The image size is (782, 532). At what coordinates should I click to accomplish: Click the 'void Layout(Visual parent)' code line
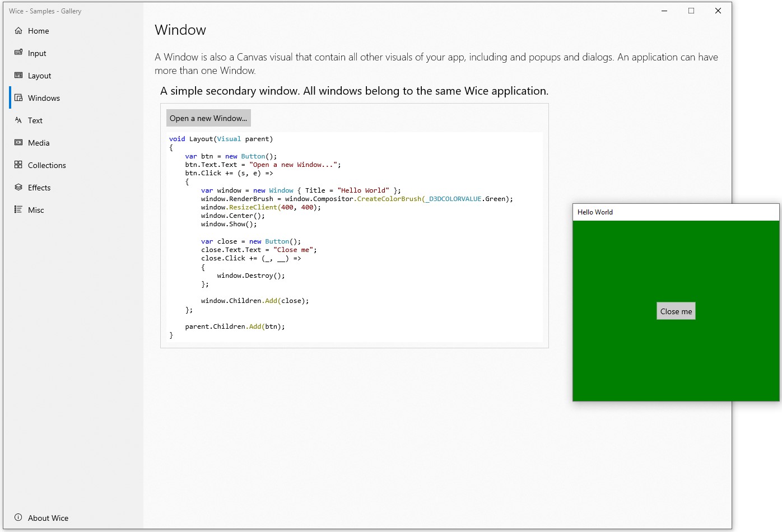pos(221,139)
